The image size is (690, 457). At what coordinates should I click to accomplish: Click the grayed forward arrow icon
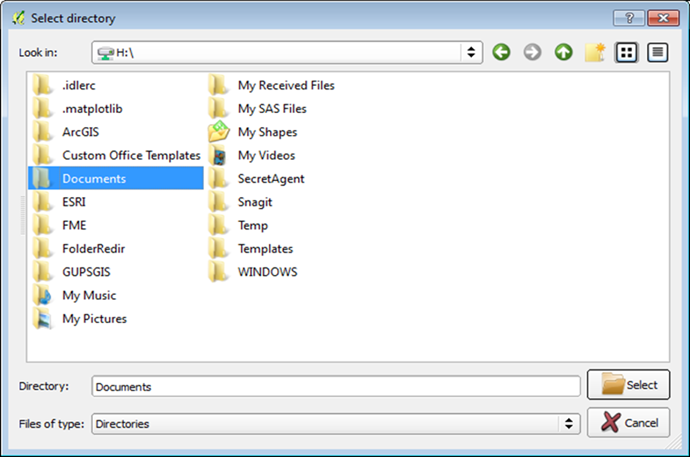coord(532,52)
